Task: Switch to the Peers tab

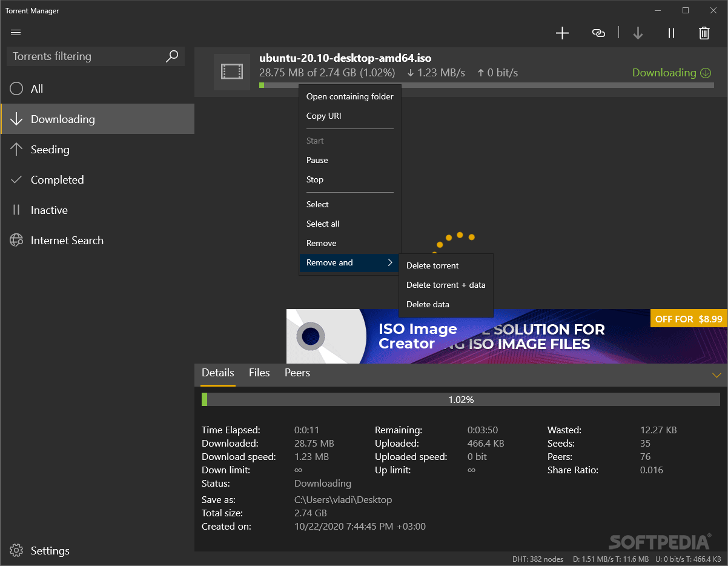Action: [x=297, y=373]
